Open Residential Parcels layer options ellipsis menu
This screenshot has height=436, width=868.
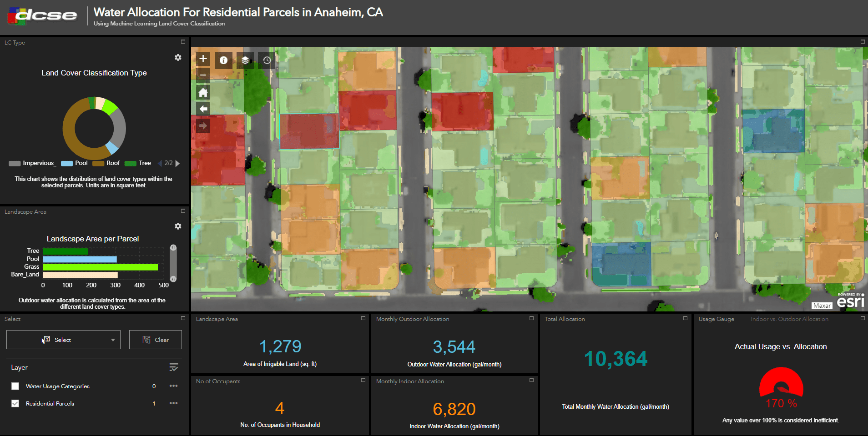pos(173,403)
